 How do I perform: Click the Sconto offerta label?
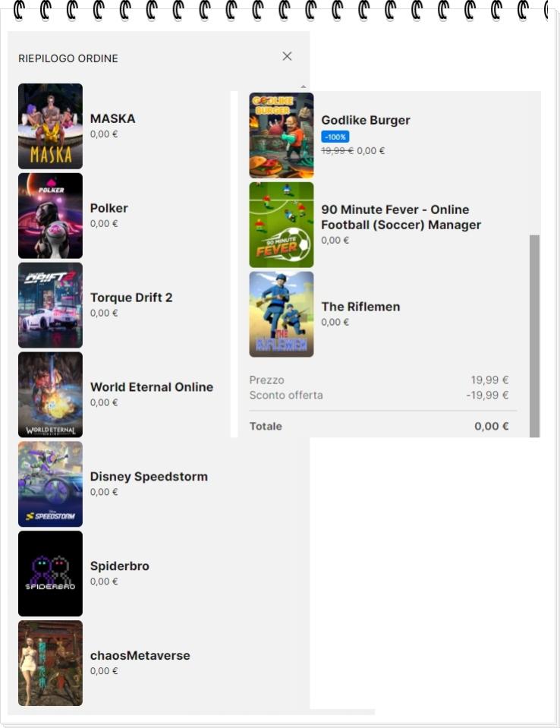click(x=286, y=396)
